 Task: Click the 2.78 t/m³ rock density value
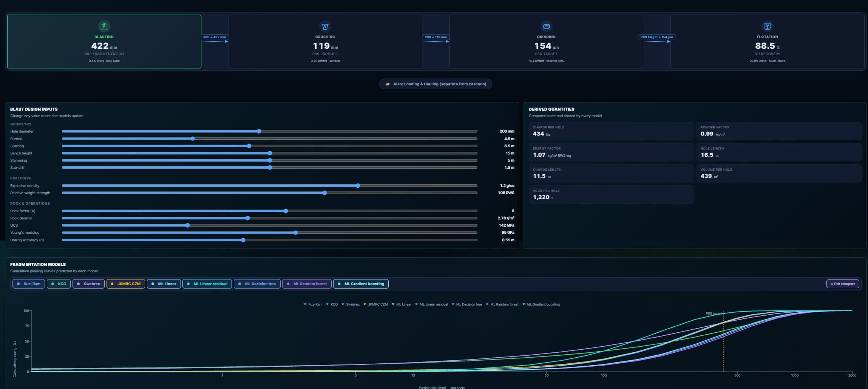[x=506, y=218]
